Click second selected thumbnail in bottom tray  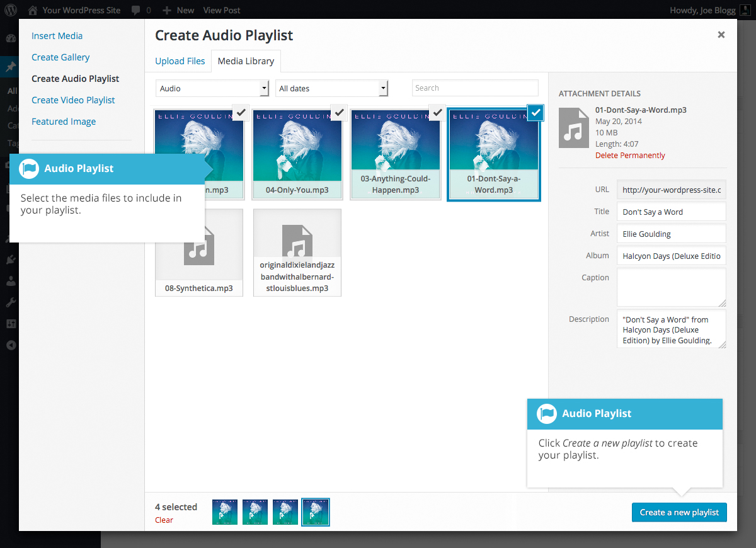pos(255,512)
